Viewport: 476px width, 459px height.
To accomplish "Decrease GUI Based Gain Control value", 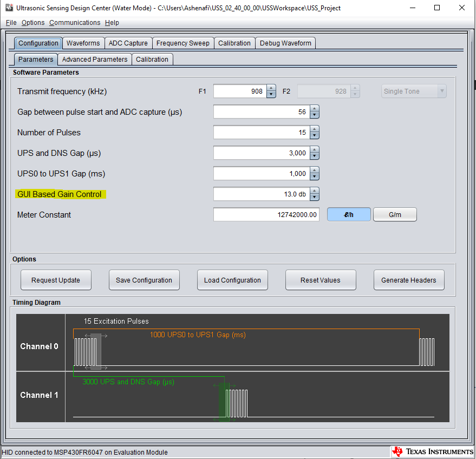I will point(315,197).
